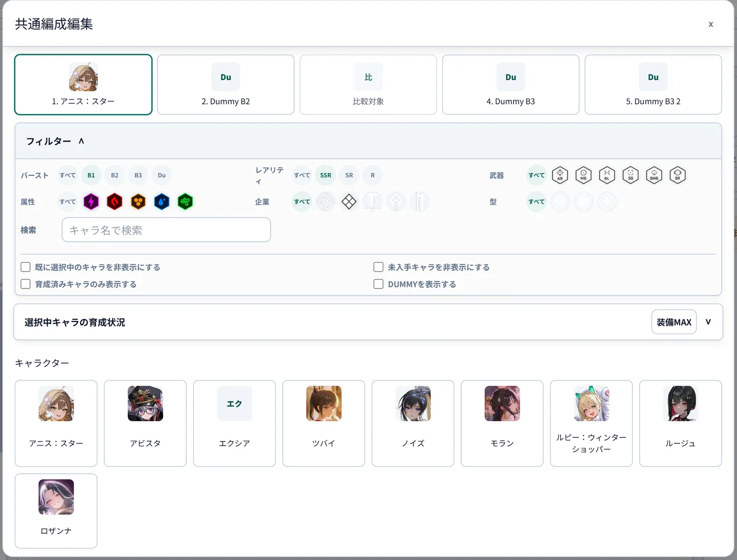Click the character name search field
Viewport: 737px width, 560px height.
(166, 230)
